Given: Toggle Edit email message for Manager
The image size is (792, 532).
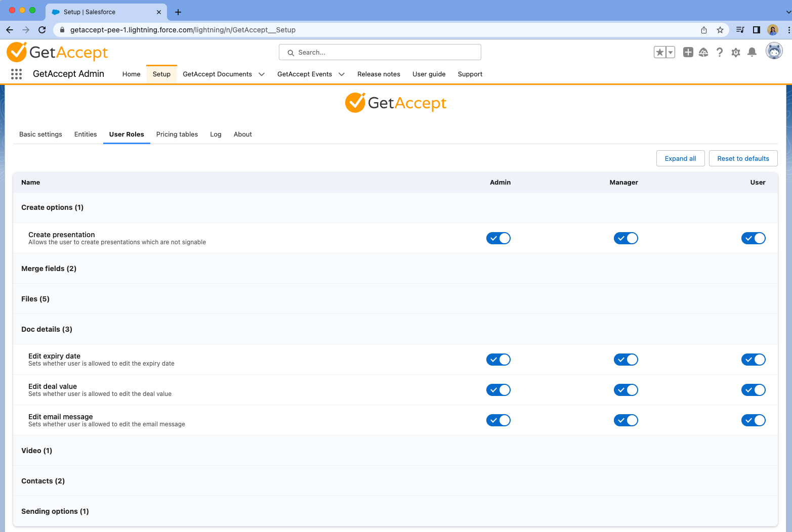Looking at the screenshot, I should (x=626, y=420).
